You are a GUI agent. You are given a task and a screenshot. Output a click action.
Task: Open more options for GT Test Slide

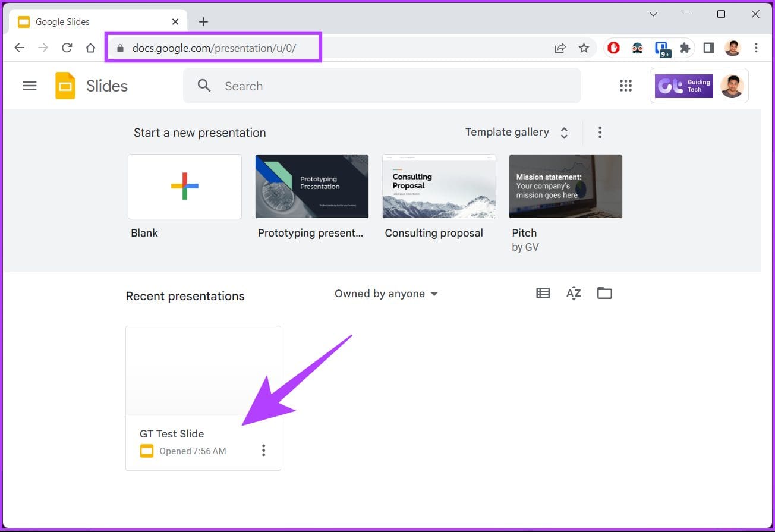point(264,451)
